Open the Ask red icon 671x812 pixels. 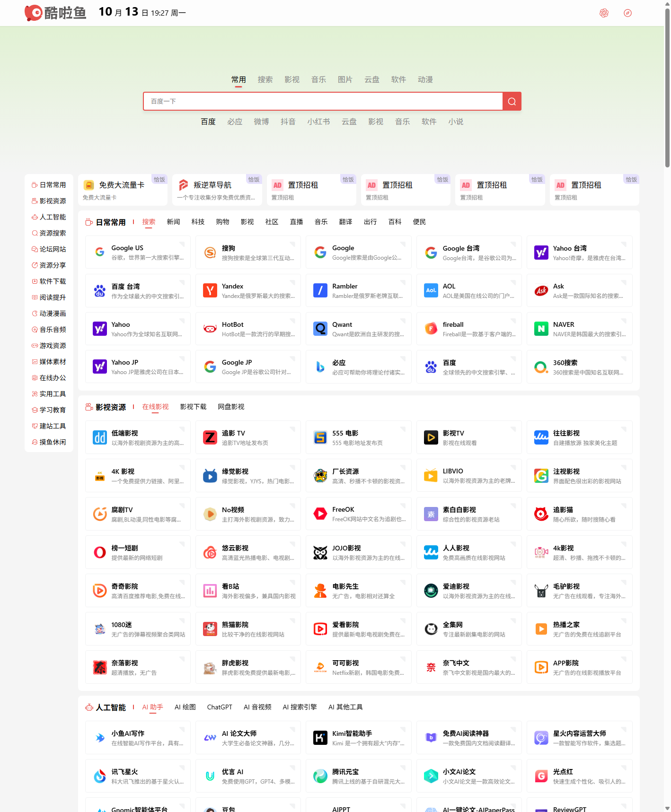tap(541, 290)
